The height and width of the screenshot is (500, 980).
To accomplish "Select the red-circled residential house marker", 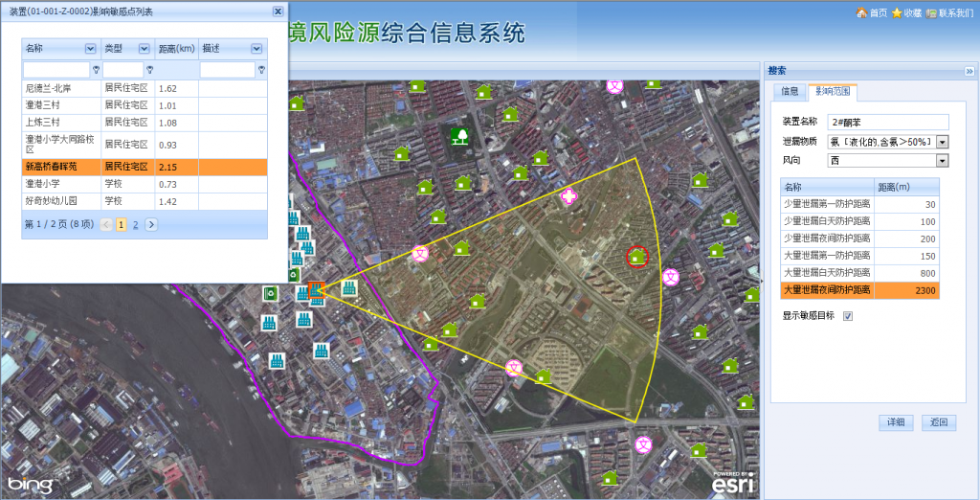I will [637, 257].
